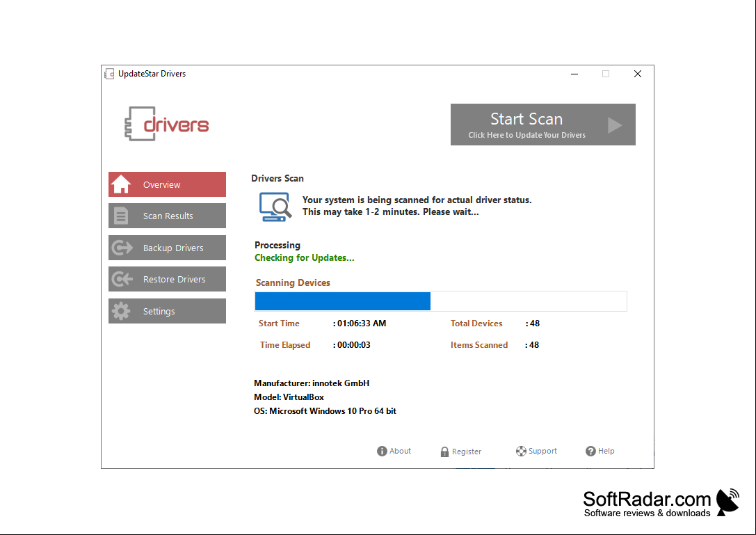Click the Total Devices label
The height and width of the screenshot is (535, 756).
click(x=476, y=324)
